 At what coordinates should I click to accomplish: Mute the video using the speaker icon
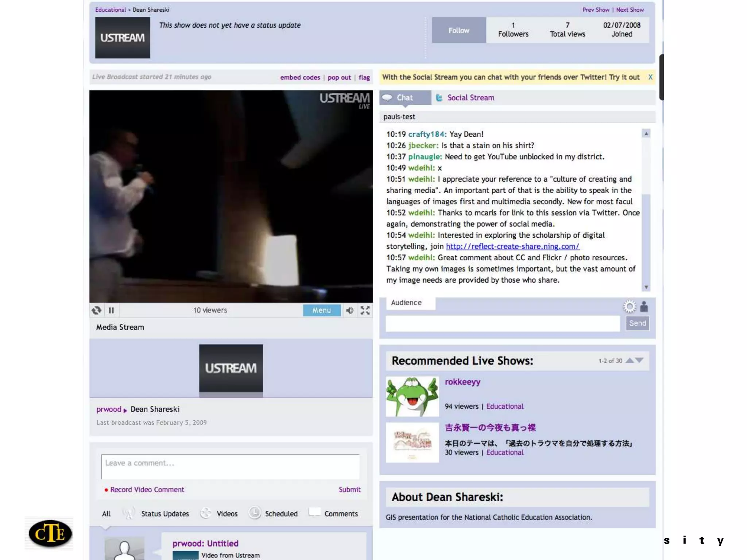350,310
